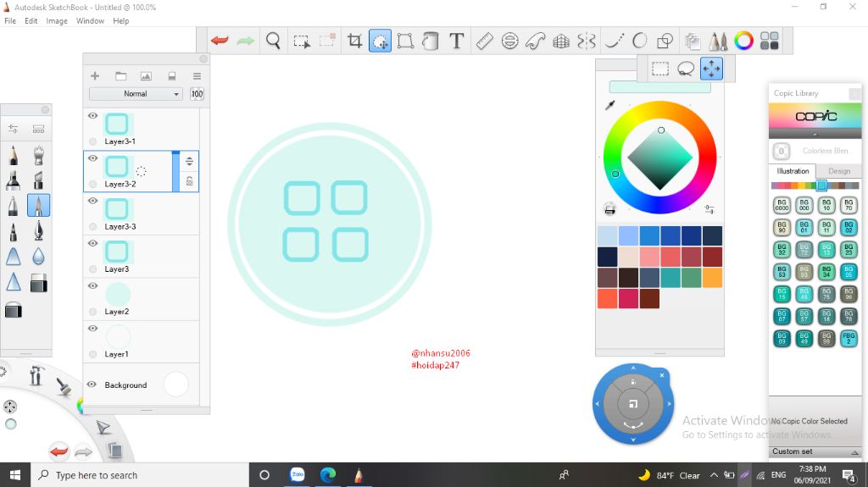Open color editor sliders toggle
This screenshot has height=487, width=868.
click(709, 209)
